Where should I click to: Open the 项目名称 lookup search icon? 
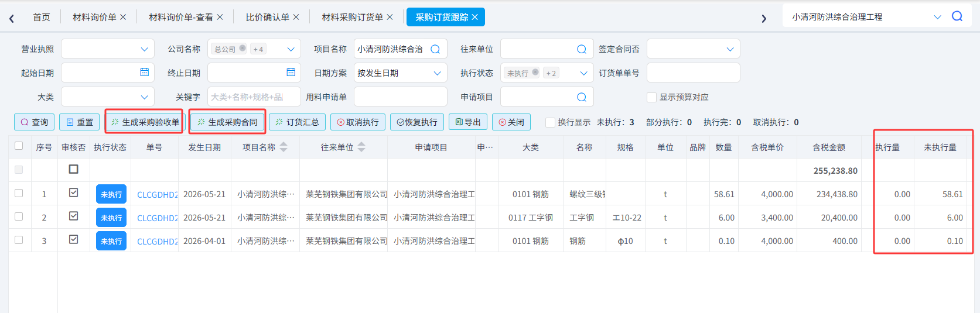[x=435, y=49]
